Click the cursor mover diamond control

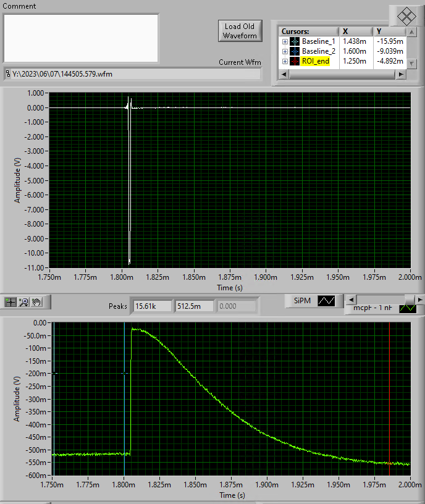point(406,15)
